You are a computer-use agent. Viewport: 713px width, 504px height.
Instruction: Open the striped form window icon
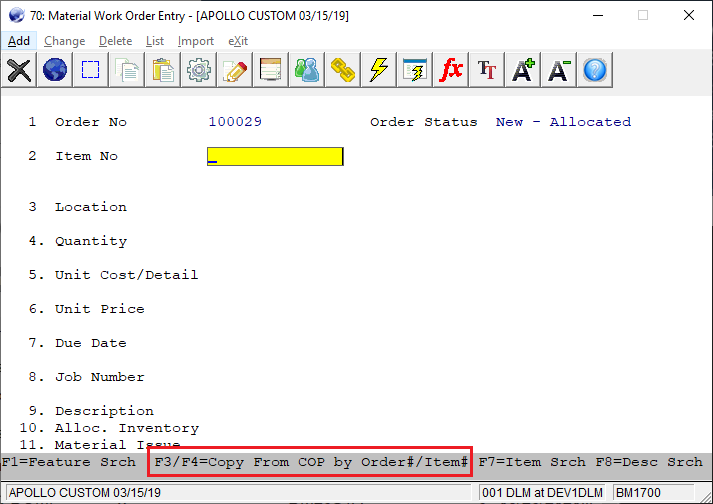[271, 70]
